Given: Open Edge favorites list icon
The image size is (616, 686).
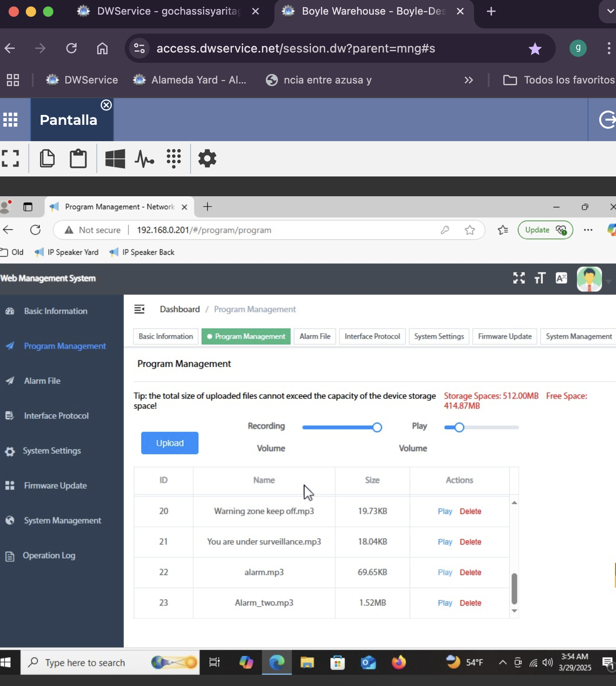Looking at the screenshot, I should click(503, 230).
